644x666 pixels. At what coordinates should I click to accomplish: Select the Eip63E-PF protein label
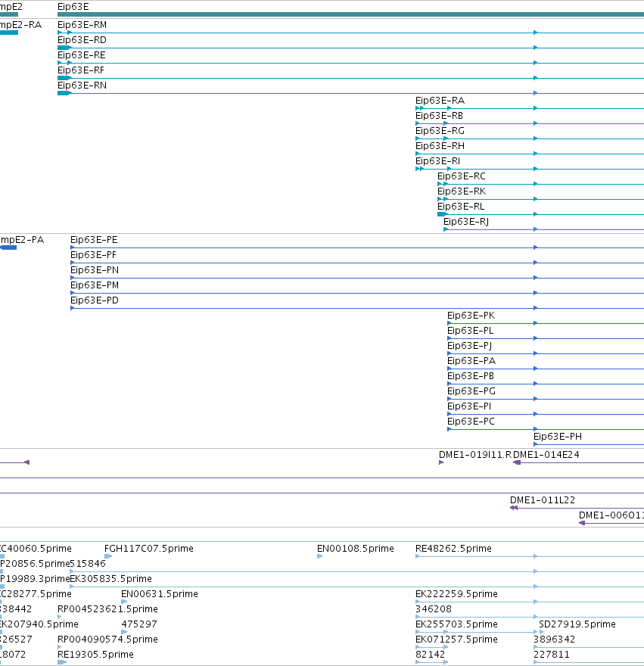point(93,255)
